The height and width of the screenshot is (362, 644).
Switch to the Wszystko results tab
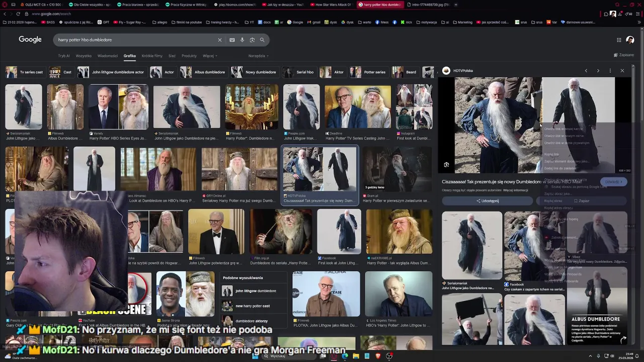click(x=84, y=56)
